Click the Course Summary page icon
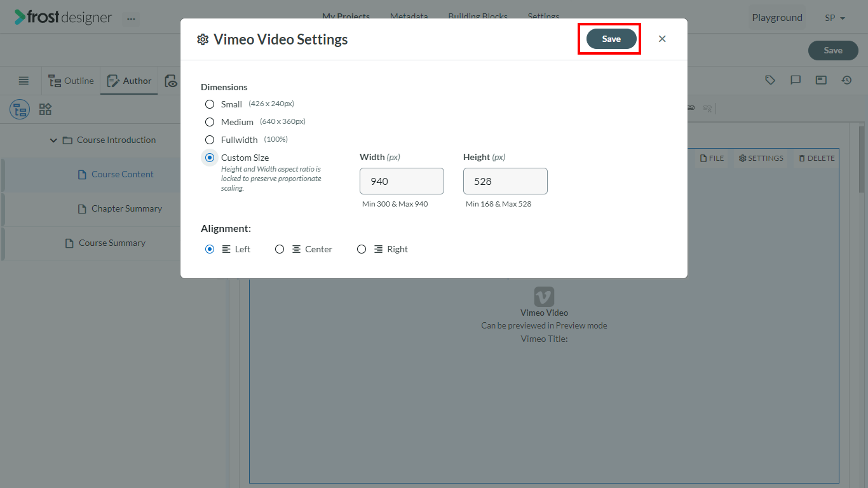The height and width of the screenshot is (488, 868). click(x=69, y=243)
